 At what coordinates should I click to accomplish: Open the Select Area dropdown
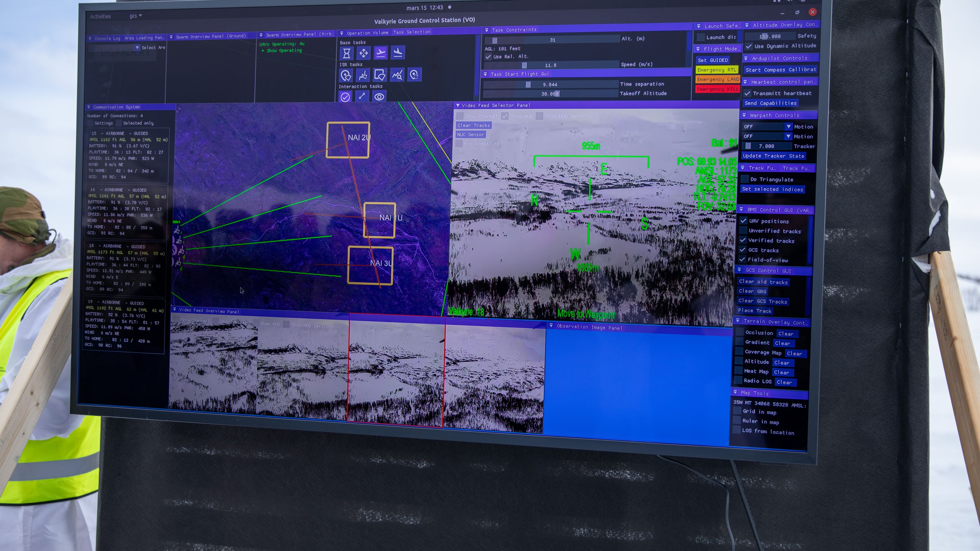coord(137,48)
